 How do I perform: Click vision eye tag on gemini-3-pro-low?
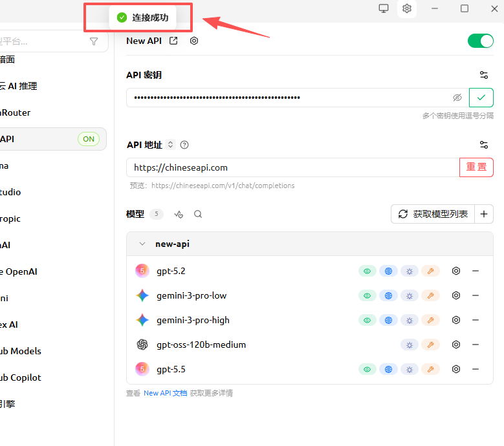(x=367, y=296)
